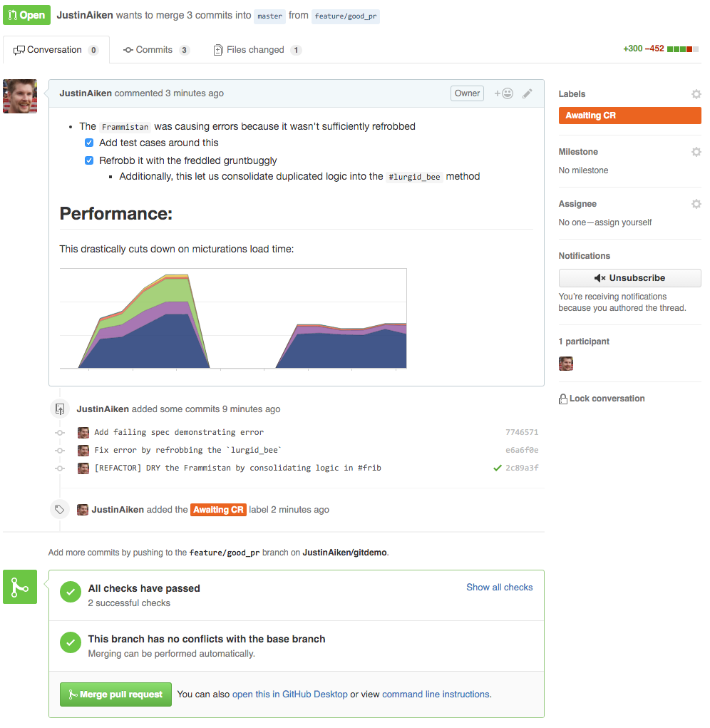Screen dimensions: 710x728
Task: Click the Show all checks link
Action: pos(499,588)
